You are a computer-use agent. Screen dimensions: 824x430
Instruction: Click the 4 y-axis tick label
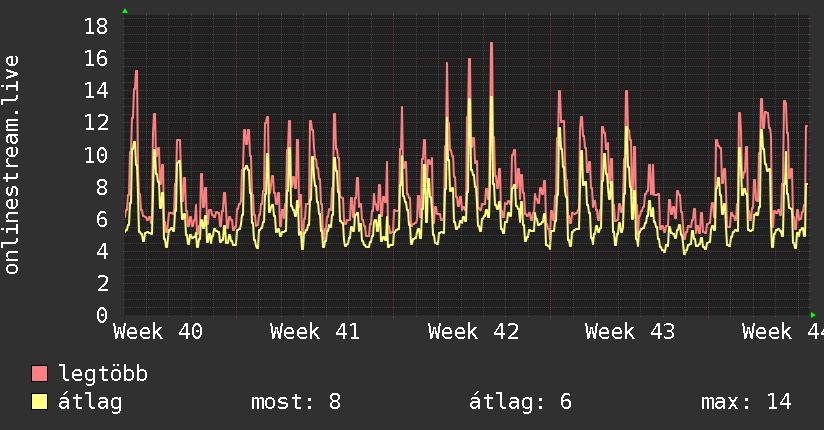pos(102,251)
